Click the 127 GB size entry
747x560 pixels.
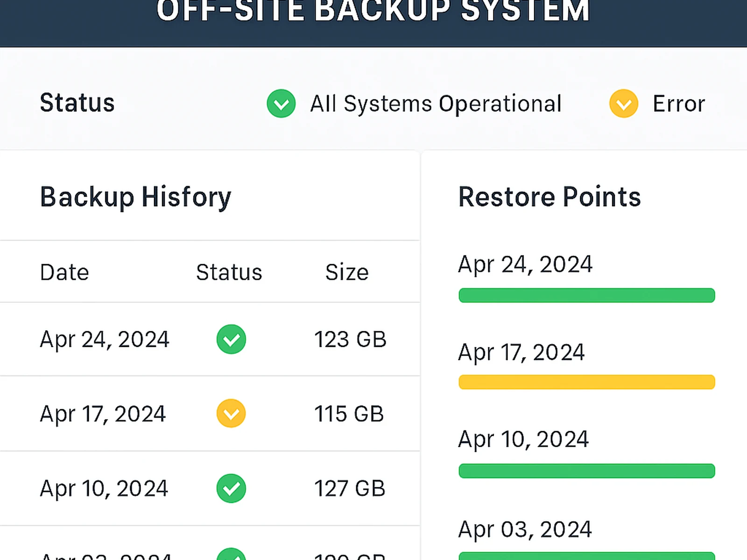point(350,489)
